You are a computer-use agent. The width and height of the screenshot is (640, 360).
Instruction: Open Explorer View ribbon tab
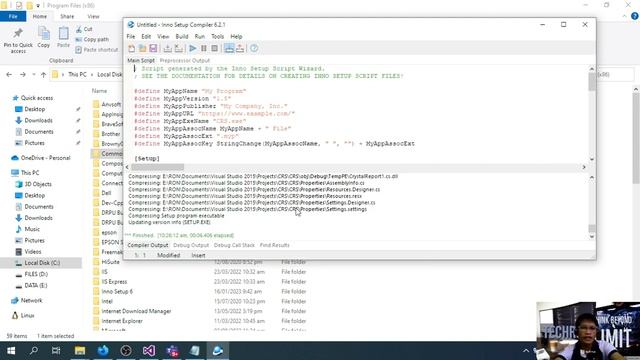click(x=93, y=16)
